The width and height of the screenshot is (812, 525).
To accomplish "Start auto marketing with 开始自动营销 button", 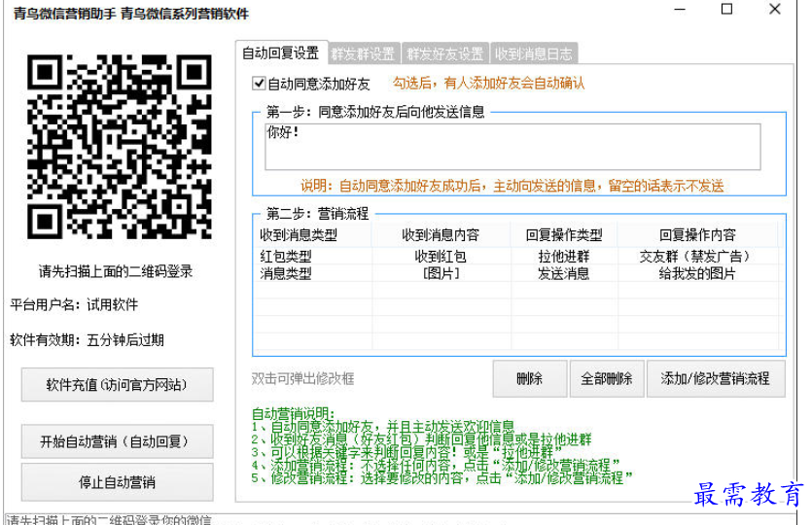I will tap(117, 441).
